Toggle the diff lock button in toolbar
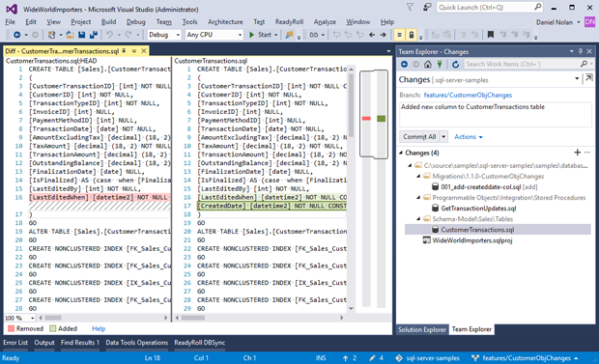The width and height of the screenshot is (599, 364). click(411, 35)
